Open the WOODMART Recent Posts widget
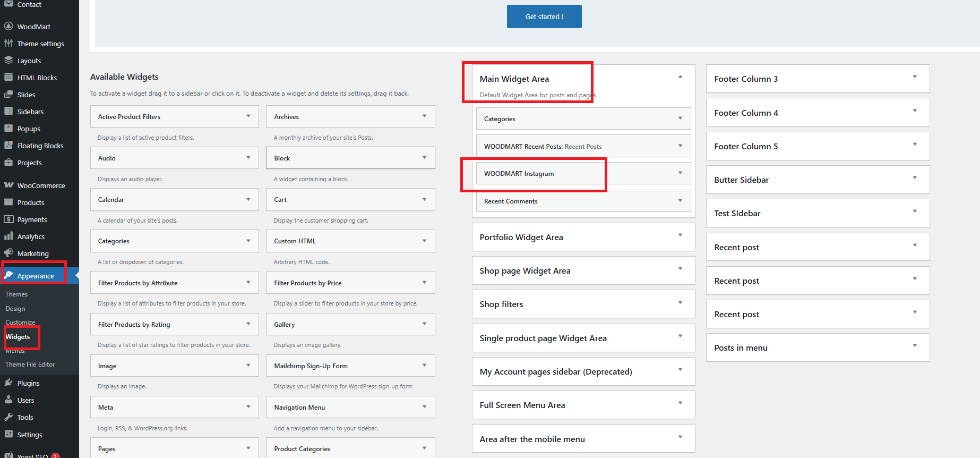The image size is (980, 458). pos(583,146)
